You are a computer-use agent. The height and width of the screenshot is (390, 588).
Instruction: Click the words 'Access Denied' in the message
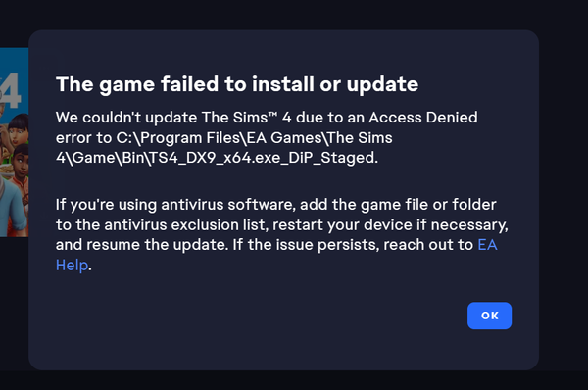tap(423, 118)
